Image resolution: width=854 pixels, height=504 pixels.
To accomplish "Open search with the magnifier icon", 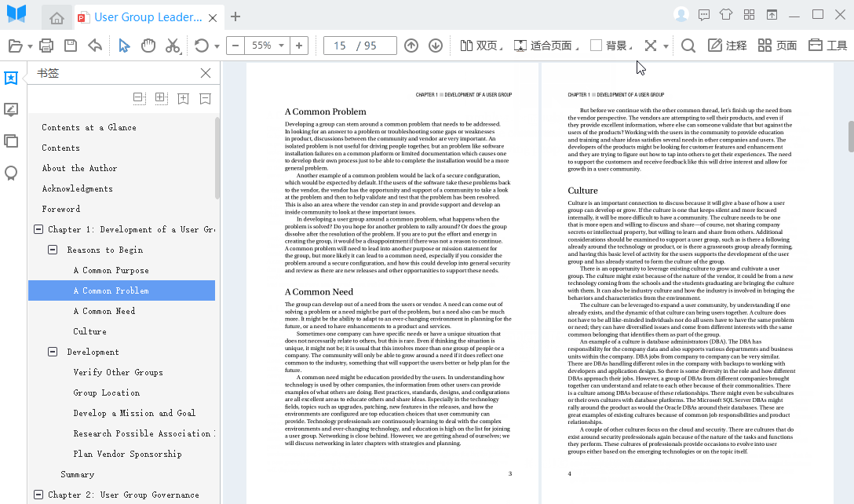I will tap(688, 46).
